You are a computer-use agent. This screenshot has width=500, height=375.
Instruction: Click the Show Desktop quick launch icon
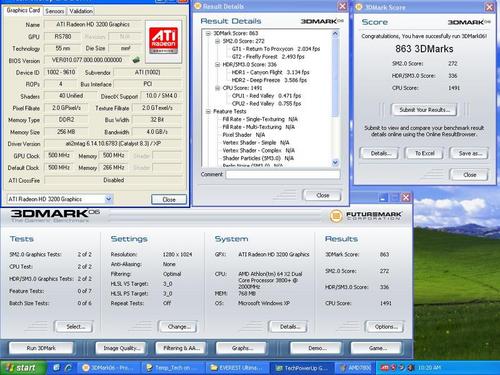click(x=56, y=368)
